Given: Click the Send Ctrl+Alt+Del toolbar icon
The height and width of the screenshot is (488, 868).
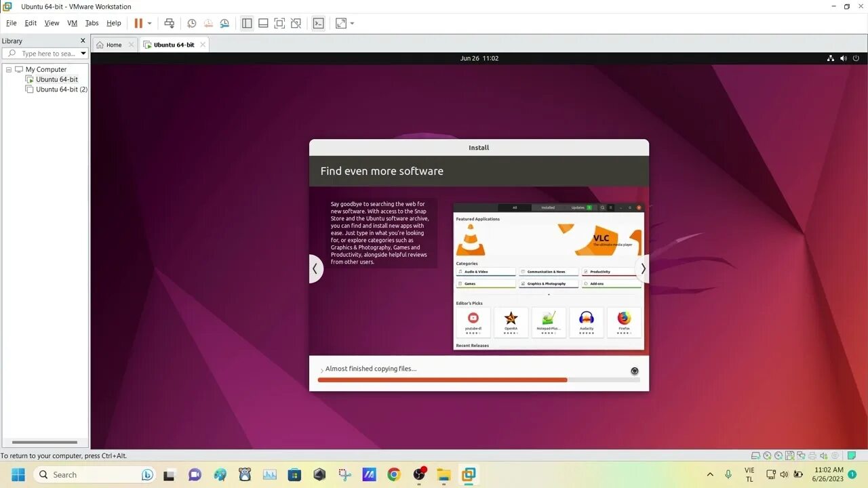Looking at the screenshot, I should (x=170, y=23).
